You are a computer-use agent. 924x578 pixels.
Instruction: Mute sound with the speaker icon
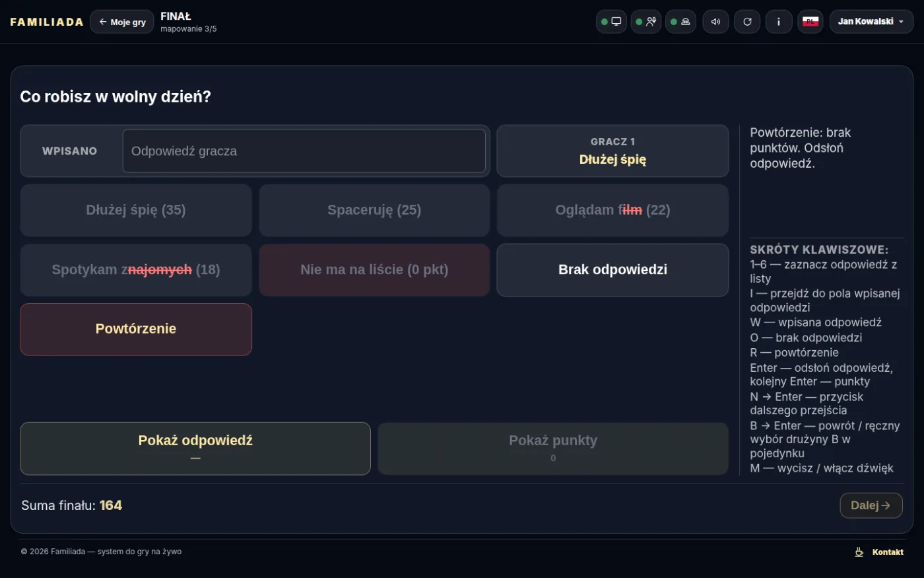715,22
